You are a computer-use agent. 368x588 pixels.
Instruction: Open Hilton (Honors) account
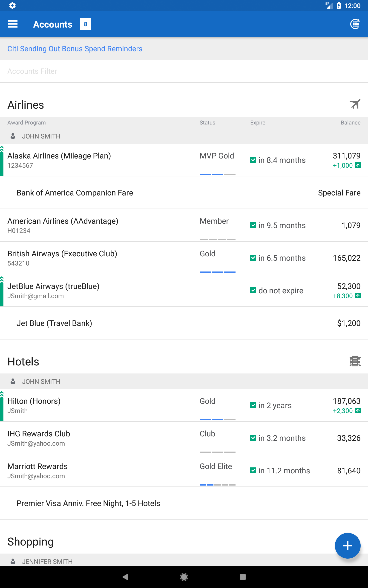(x=184, y=405)
